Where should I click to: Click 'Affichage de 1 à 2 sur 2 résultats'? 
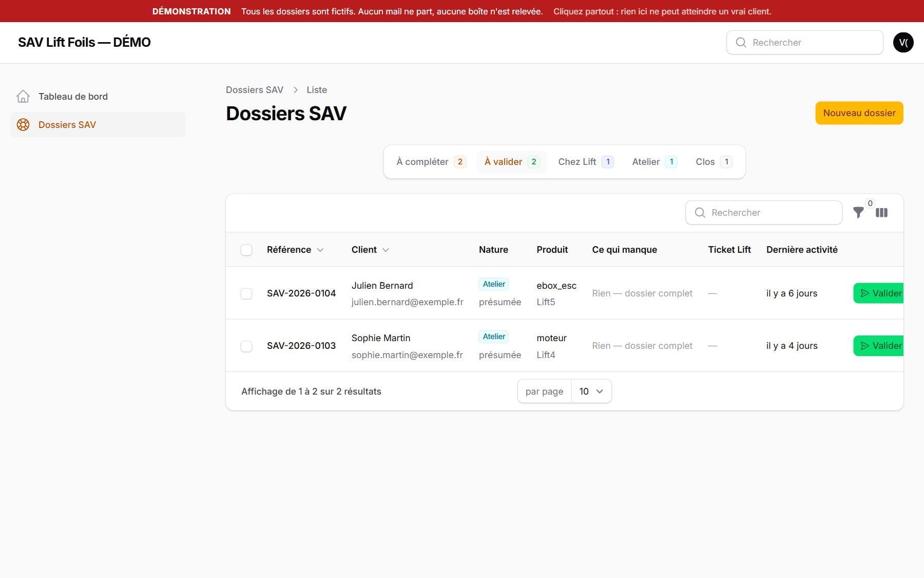click(311, 391)
